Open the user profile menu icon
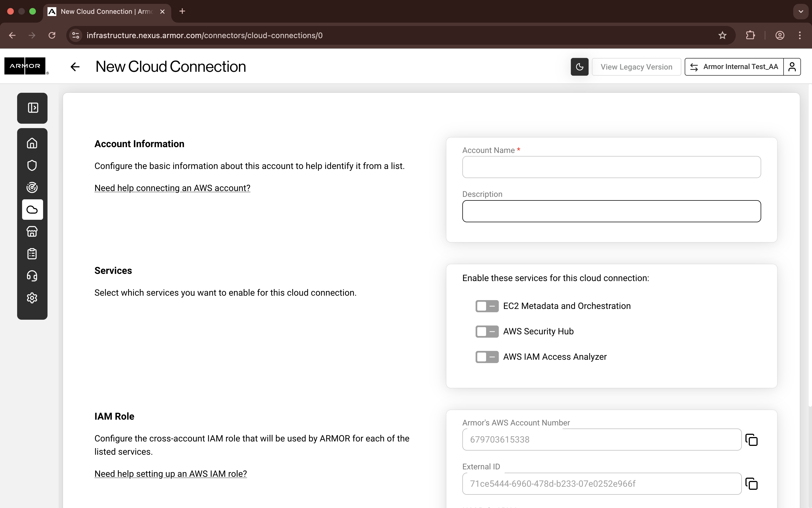 [x=792, y=67]
